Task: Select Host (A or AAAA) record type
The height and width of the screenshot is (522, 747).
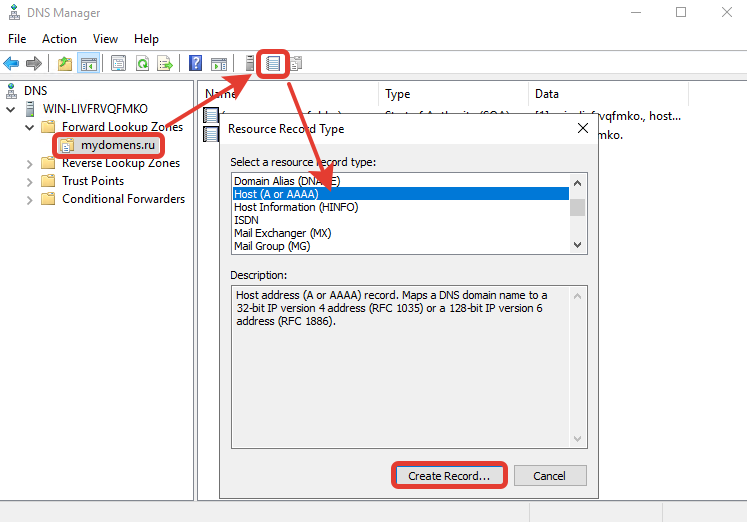Action: pyautogui.click(x=401, y=194)
